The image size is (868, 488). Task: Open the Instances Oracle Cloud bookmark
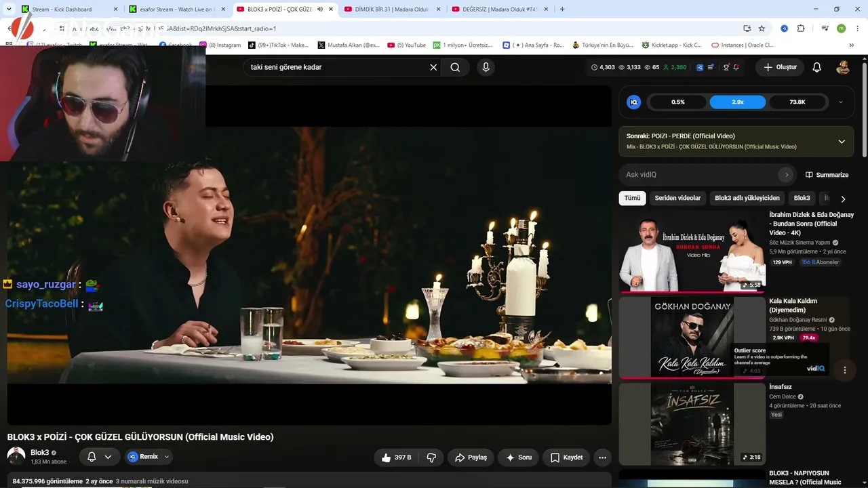click(x=743, y=45)
